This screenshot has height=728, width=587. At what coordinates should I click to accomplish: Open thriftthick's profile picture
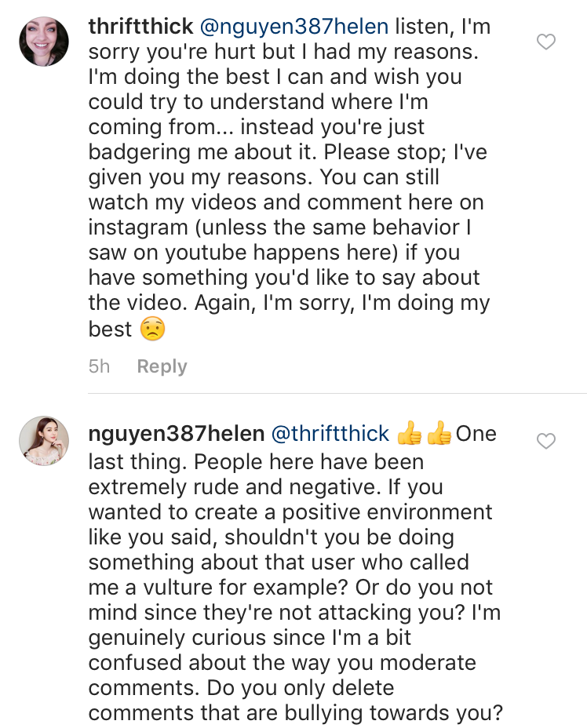(x=44, y=42)
